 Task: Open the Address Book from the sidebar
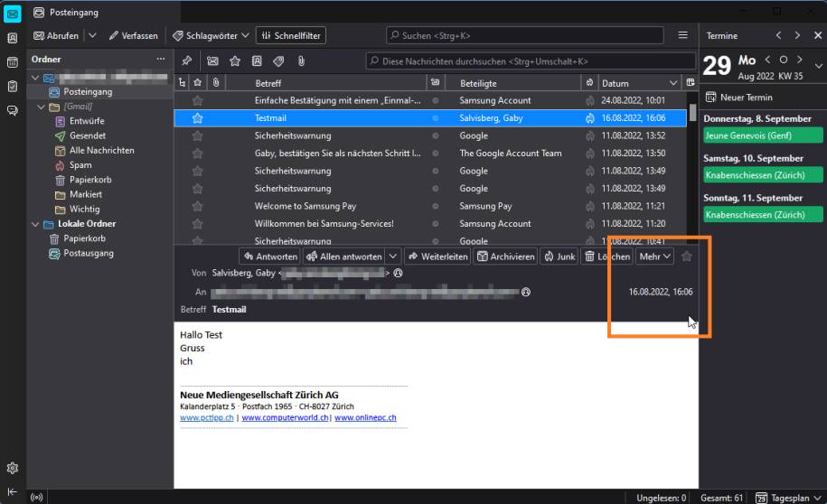(13, 39)
